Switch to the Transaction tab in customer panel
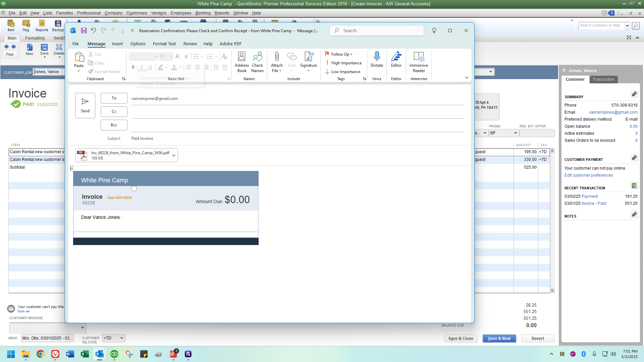644x362 pixels. (603, 79)
